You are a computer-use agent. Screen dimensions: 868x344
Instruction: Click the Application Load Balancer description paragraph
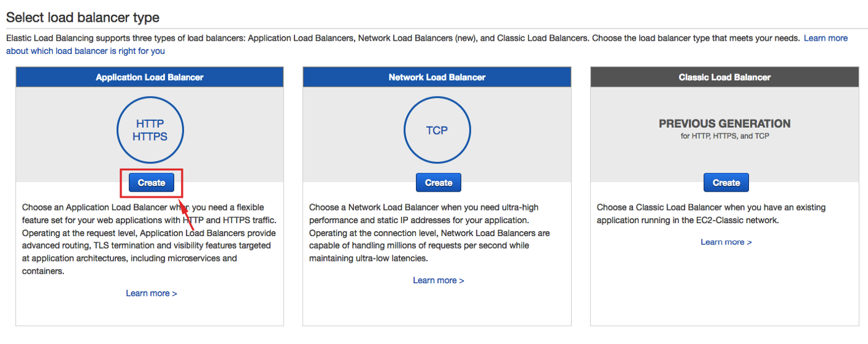(x=149, y=239)
